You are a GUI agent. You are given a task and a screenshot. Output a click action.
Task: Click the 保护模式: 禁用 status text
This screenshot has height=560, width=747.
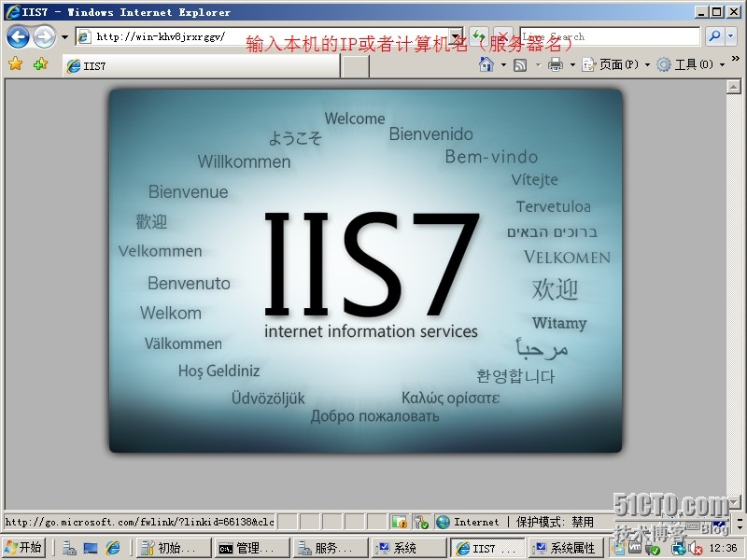(x=555, y=522)
